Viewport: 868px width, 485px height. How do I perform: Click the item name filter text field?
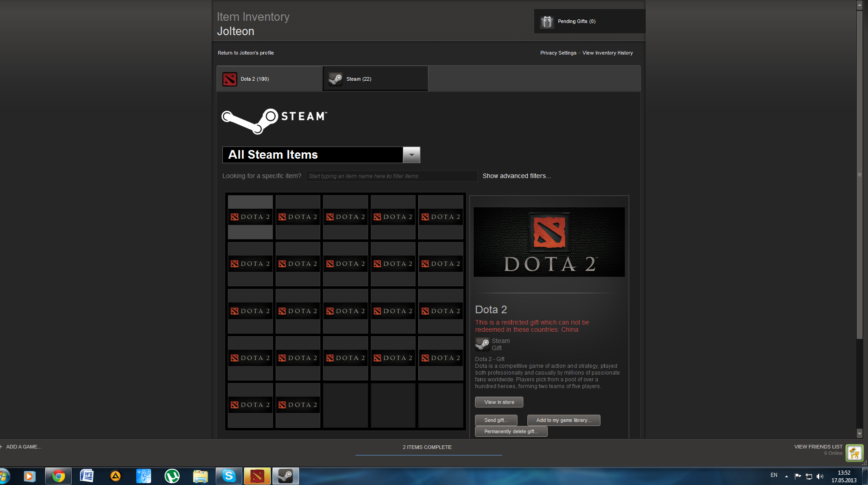point(392,176)
